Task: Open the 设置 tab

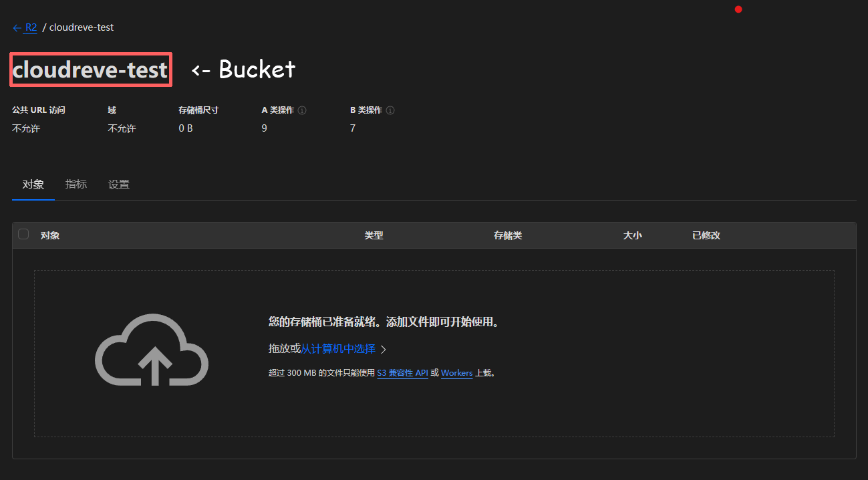Action: coord(118,184)
